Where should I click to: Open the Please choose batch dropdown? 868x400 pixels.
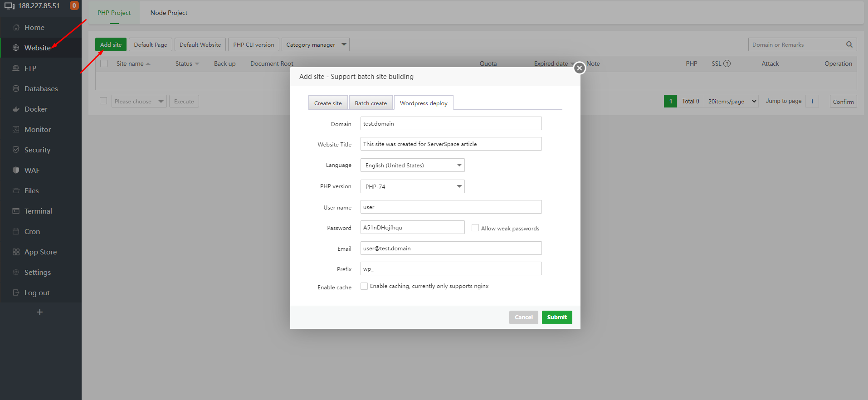(139, 101)
